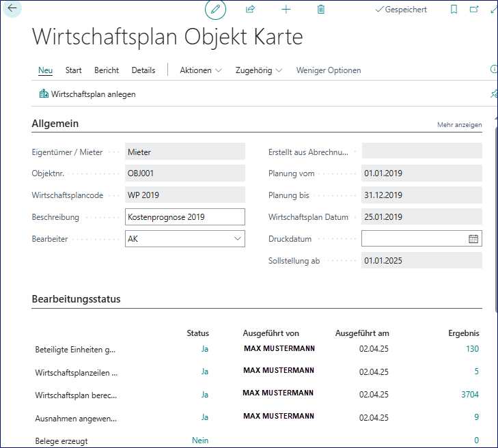This screenshot has height=448, width=498.
Task: Go back with the arrow icon
Action: (x=12, y=8)
